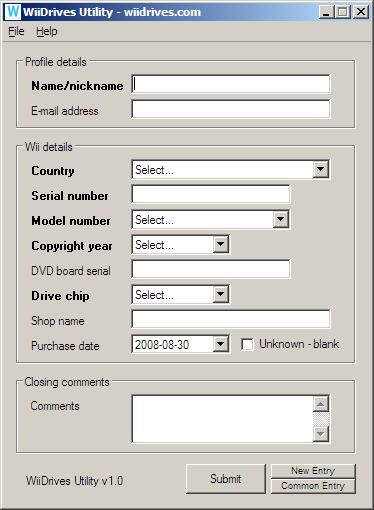Expand the Copyright year dropdown arrow
Viewport: 374px width, 510px height.
(220, 244)
